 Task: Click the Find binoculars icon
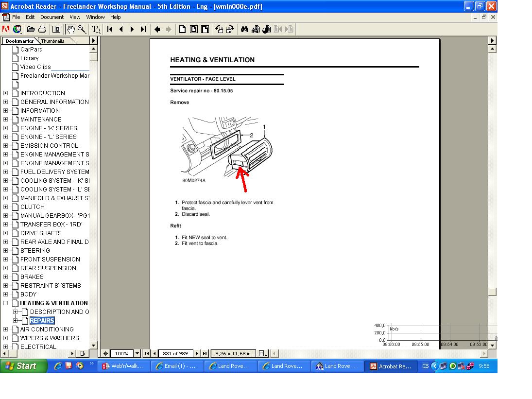[x=244, y=29]
